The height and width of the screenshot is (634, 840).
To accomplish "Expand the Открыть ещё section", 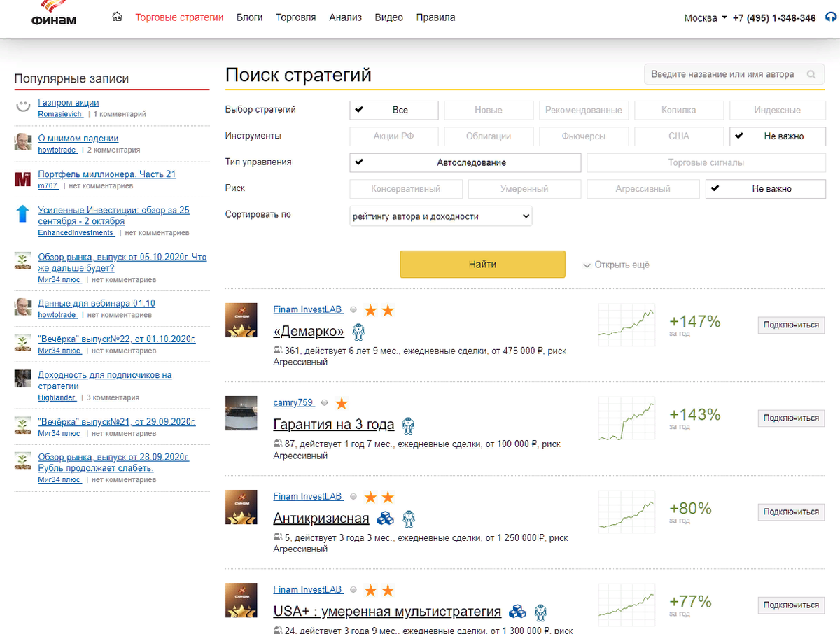I will pos(619,265).
